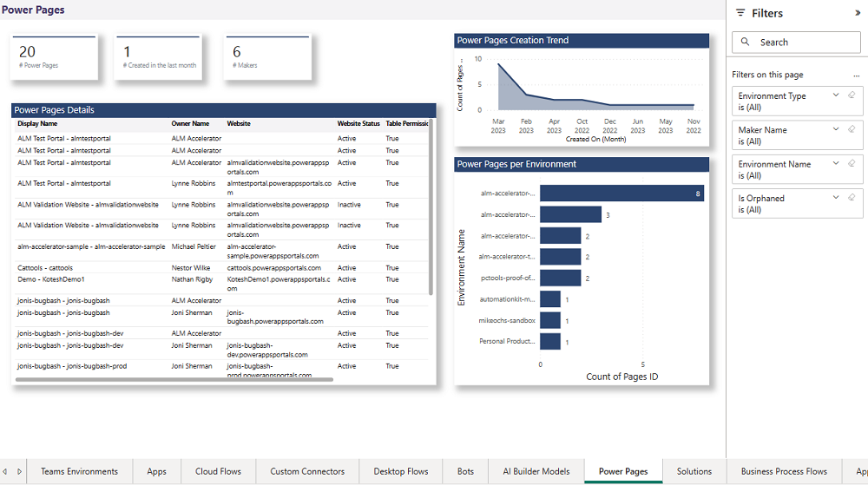Image resolution: width=868 pixels, height=485 pixels.
Task: Click owner Michael Peltier cell
Action: 194,246
